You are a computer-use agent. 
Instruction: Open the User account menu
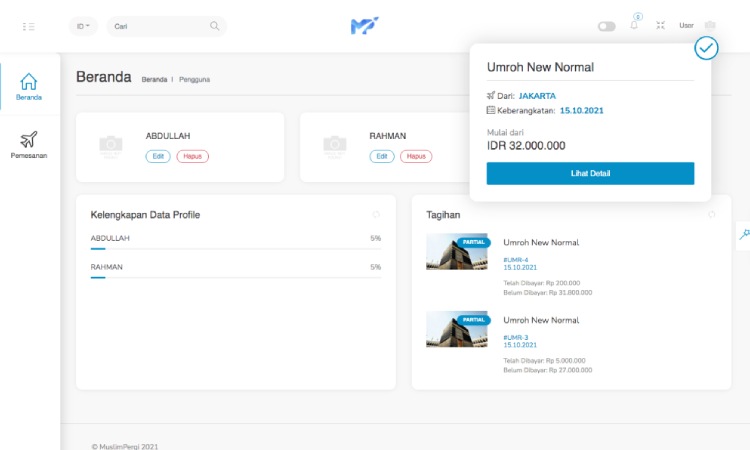tap(686, 25)
